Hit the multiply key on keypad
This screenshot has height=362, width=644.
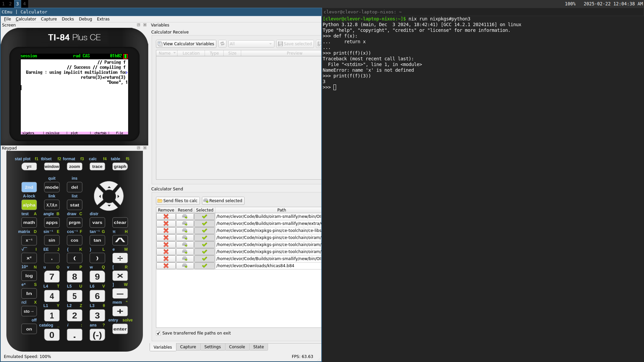(x=120, y=276)
